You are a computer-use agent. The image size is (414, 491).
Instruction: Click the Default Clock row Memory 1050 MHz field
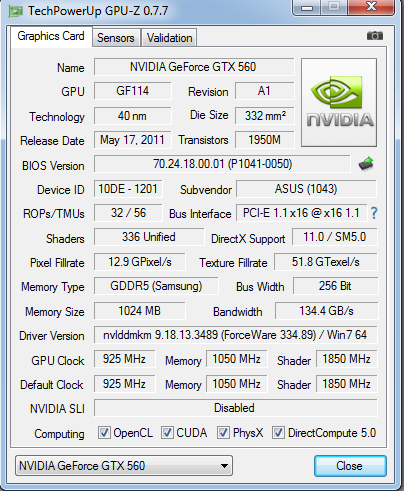coord(237,384)
